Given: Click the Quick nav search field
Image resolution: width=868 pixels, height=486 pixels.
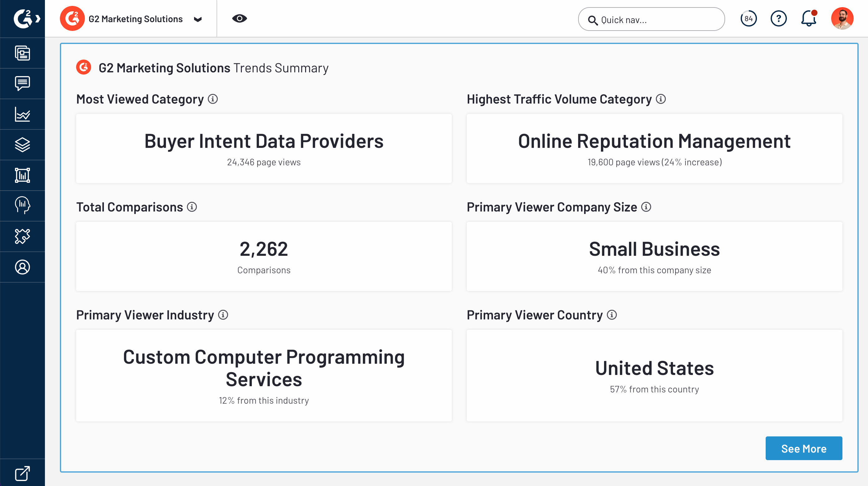Looking at the screenshot, I should [651, 19].
